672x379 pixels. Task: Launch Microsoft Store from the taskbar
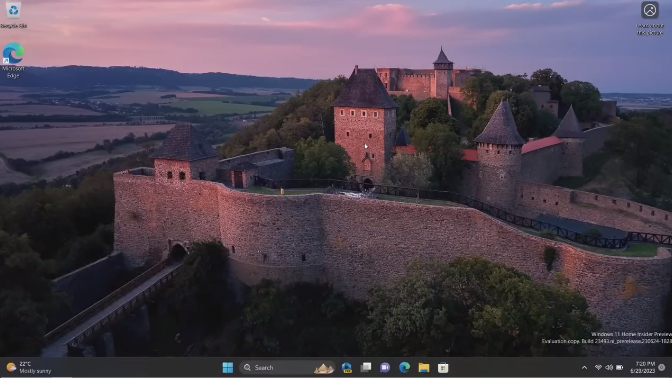tap(443, 367)
